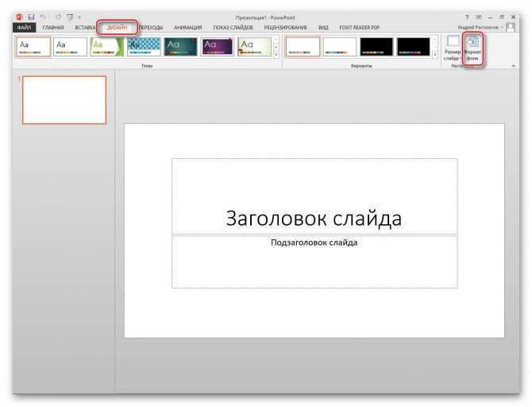Switch to the ГЛАВНАЯ ribbon tab
Viewport: 532px width, 407px height.
point(53,28)
